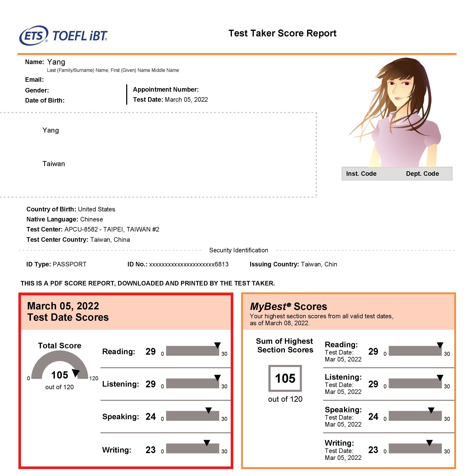Click the name format hint under Name
Image resolution: width=476 pixels, height=476 pixels.
(113, 70)
